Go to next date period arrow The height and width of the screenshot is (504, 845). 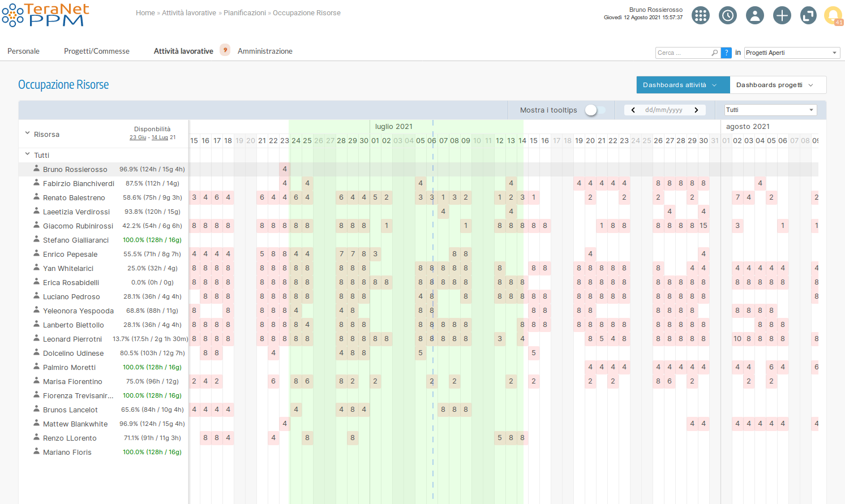pos(696,110)
